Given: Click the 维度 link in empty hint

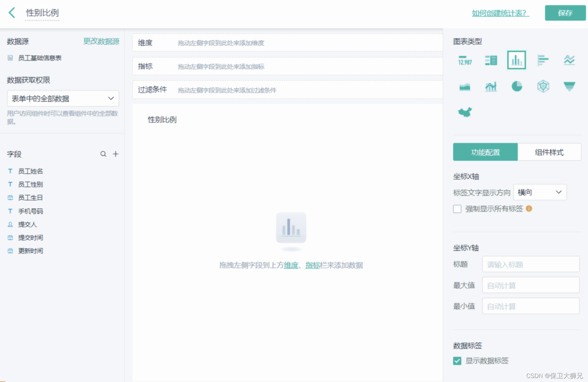Looking at the screenshot, I should 291,265.
